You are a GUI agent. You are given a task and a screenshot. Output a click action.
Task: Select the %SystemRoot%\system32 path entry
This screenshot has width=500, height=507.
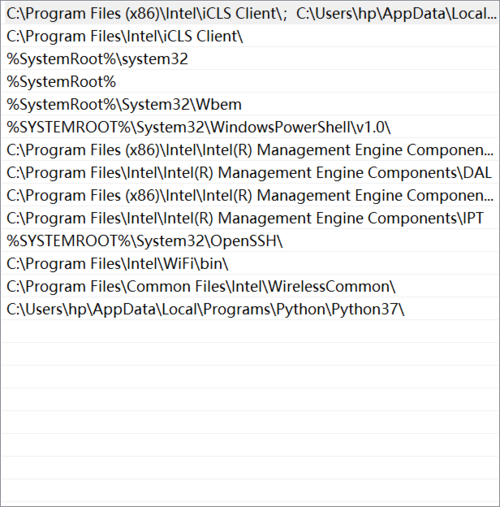(x=251, y=59)
